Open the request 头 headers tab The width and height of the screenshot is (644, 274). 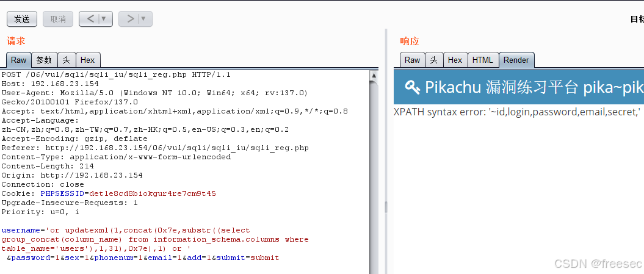67,60
